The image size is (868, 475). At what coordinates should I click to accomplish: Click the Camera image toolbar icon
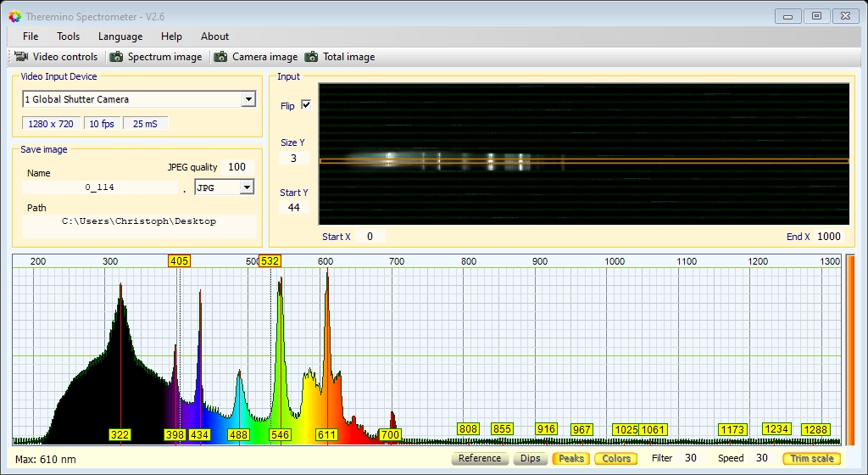coord(221,57)
